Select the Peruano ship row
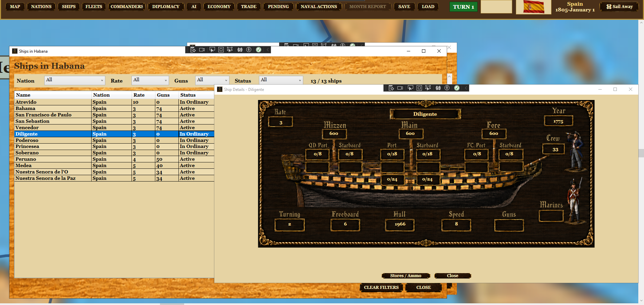 pos(114,159)
